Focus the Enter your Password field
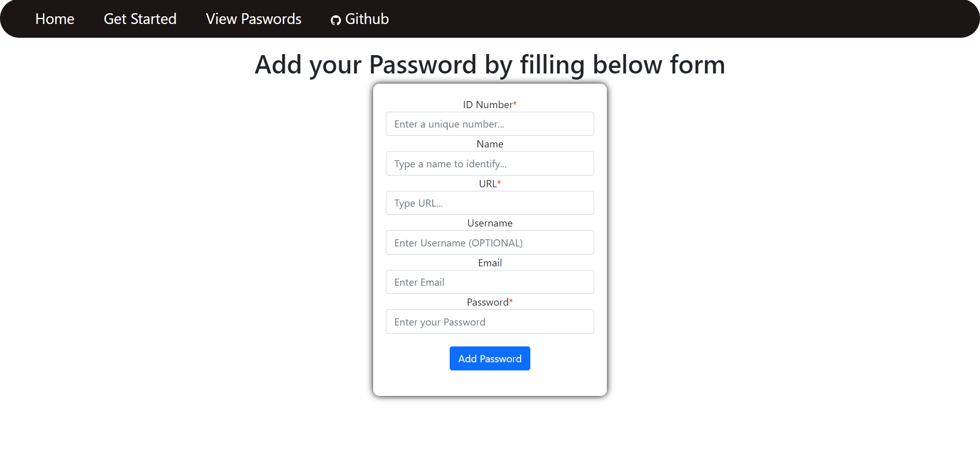 coord(490,321)
